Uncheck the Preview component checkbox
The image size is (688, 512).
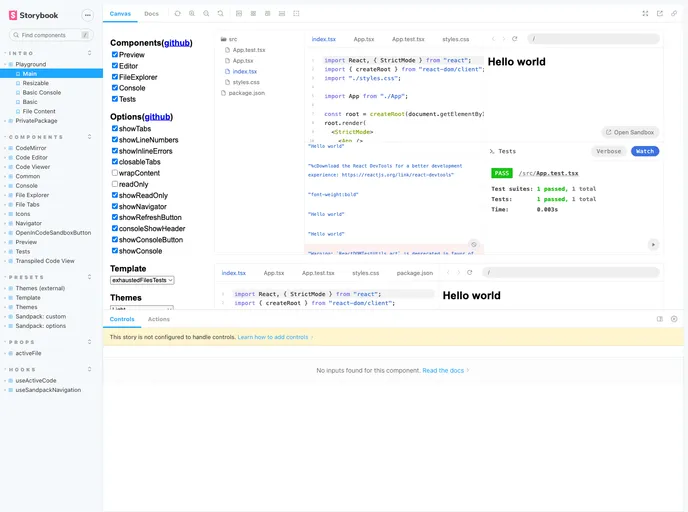point(115,54)
